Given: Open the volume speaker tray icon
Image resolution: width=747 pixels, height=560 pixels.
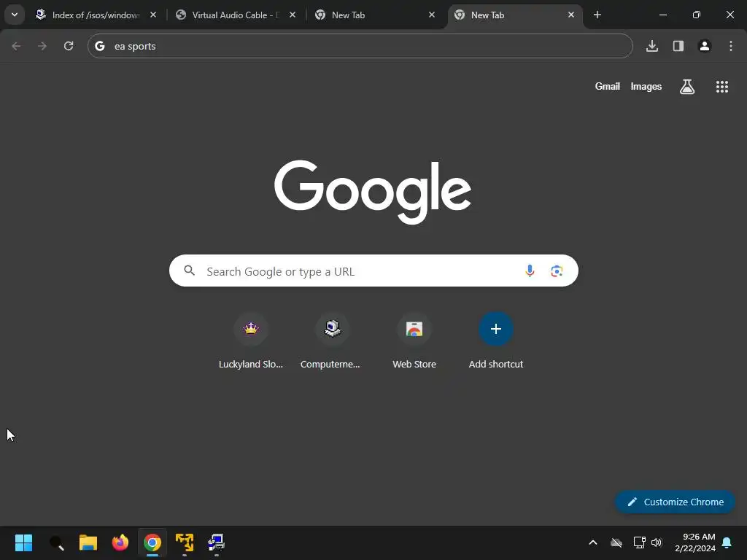Looking at the screenshot, I should (657, 542).
